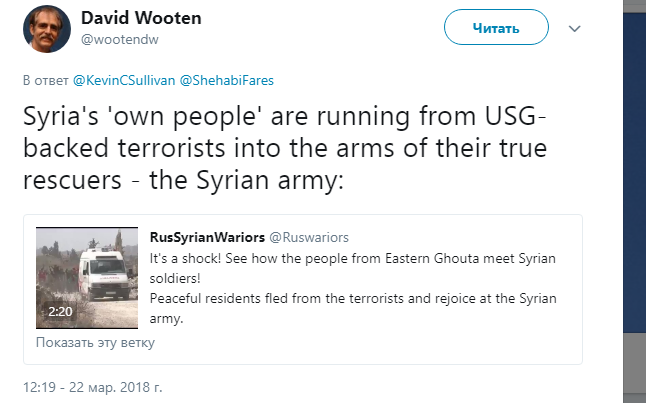Click the "В ответ" reply label
The height and width of the screenshot is (403, 646).
click(x=41, y=80)
